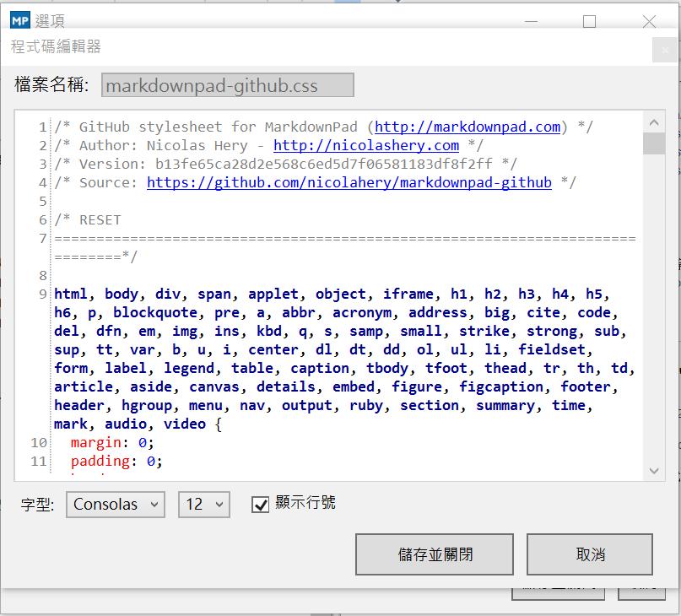Click line number 9 in the gutter

click(42, 294)
